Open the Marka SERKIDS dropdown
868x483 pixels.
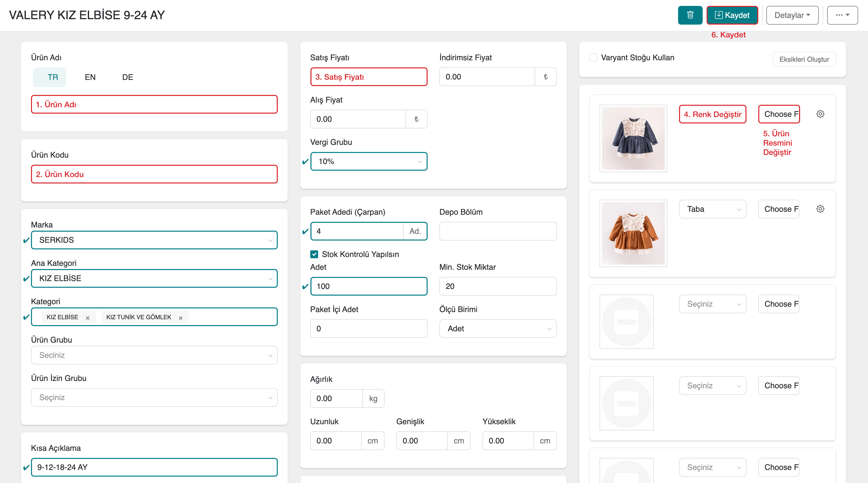[x=154, y=240]
